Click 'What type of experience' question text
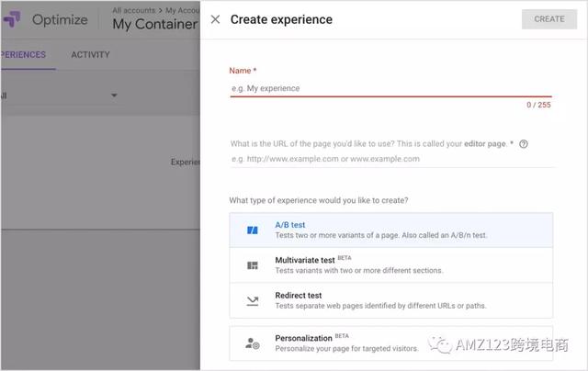This screenshot has width=588, height=371. pos(319,200)
